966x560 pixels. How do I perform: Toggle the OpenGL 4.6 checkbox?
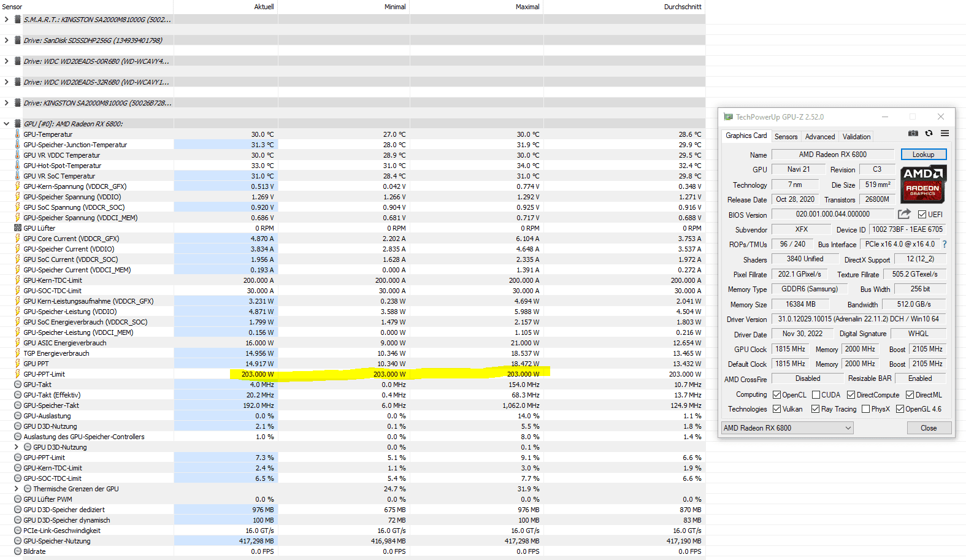coord(900,409)
